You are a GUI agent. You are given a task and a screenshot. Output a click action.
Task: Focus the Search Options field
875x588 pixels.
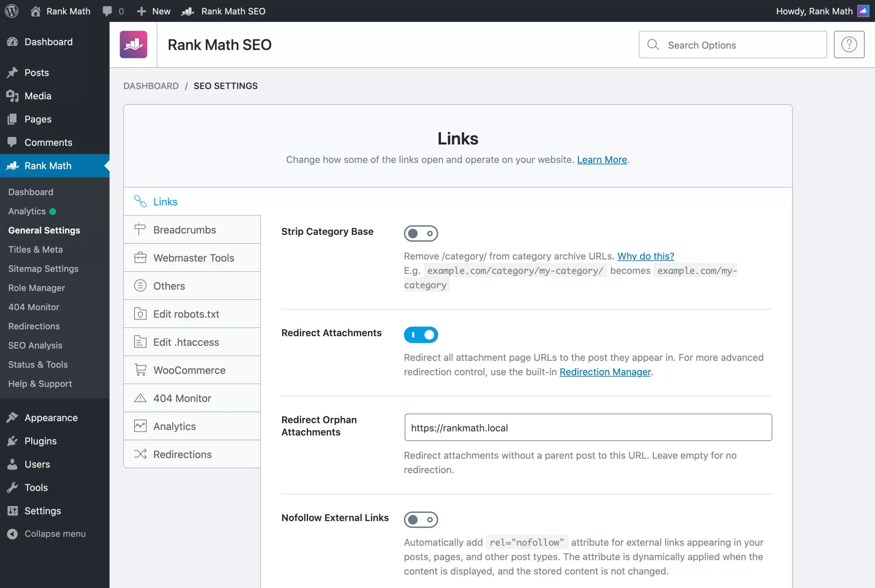[738, 45]
